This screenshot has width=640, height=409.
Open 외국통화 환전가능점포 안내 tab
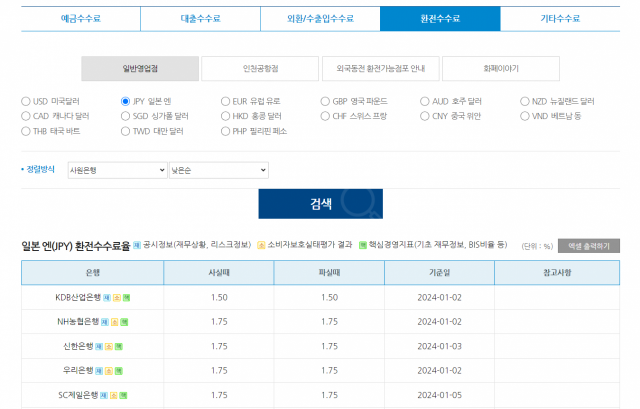click(380, 68)
